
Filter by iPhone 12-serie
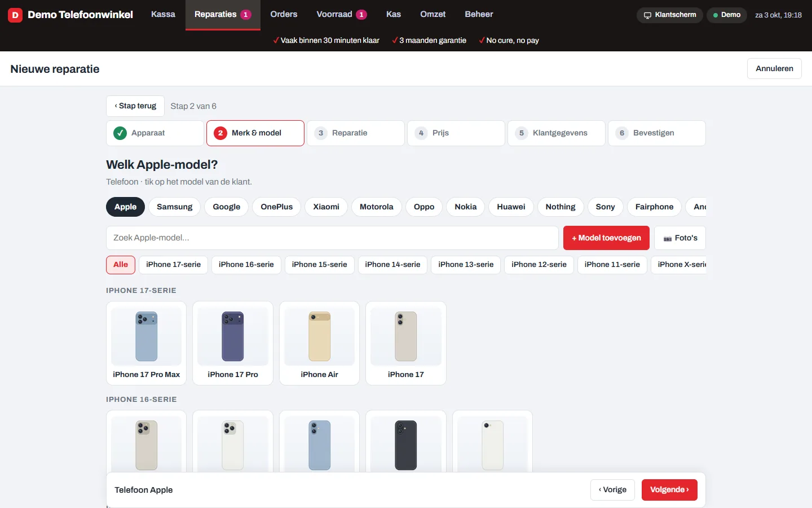tap(539, 265)
